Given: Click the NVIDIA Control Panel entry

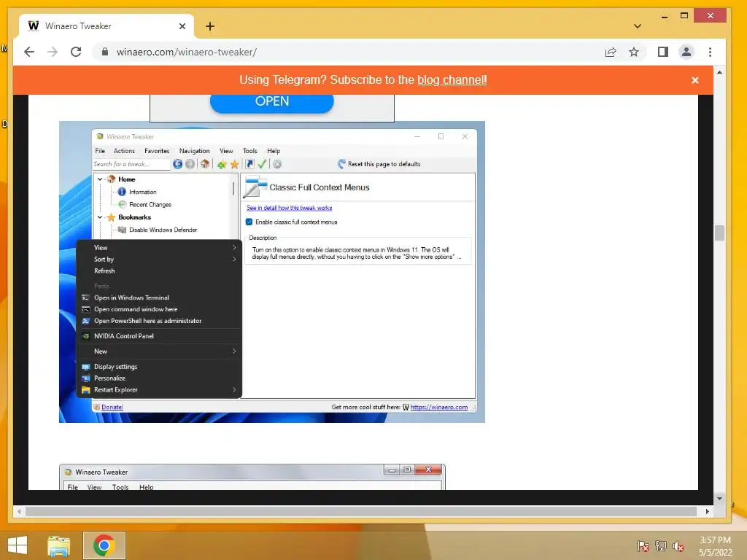Looking at the screenshot, I should 159,336.
